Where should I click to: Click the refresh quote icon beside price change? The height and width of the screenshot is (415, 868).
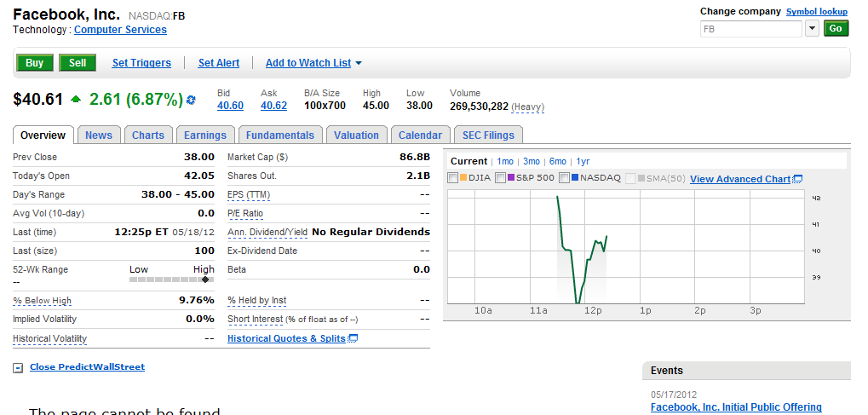point(192,100)
